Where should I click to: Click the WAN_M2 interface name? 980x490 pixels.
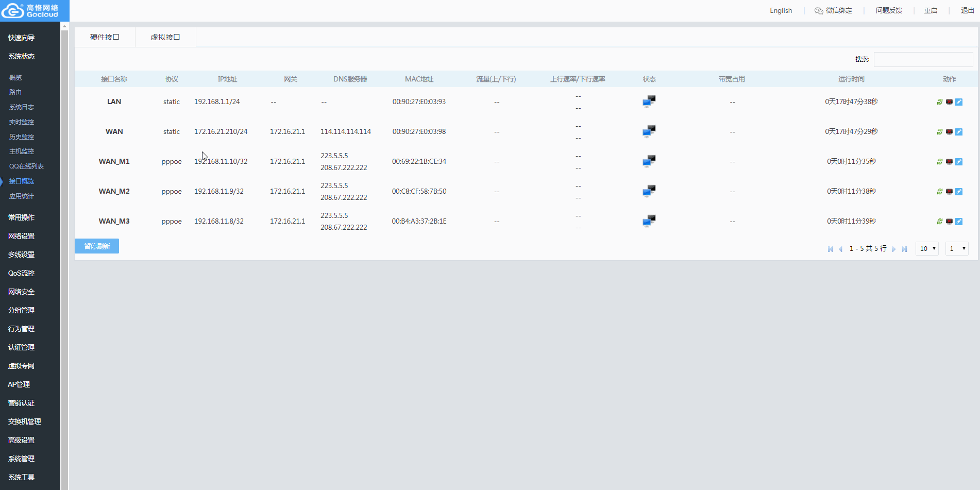tap(114, 191)
